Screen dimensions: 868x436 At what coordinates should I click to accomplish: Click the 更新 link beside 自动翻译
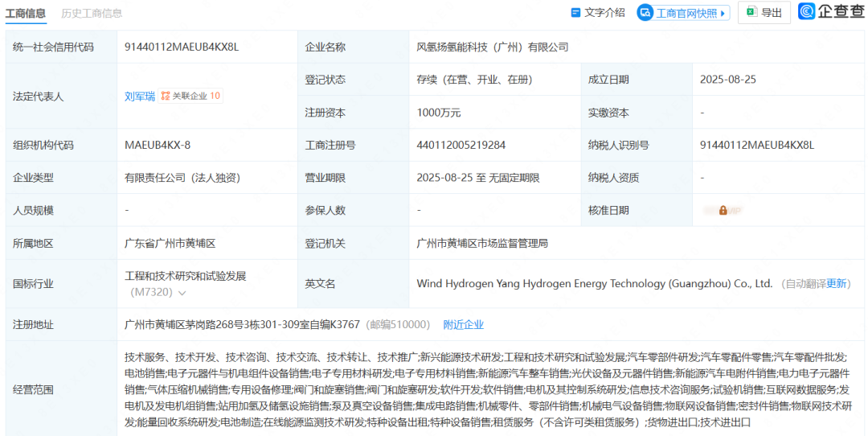pos(837,283)
